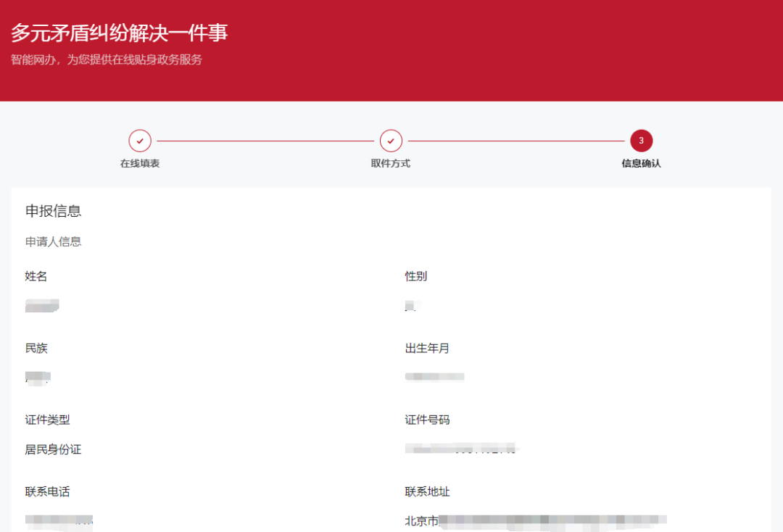Click the 联系地址 field label
Image resolution: width=783 pixels, height=532 pixels.
tap(427, 491)
